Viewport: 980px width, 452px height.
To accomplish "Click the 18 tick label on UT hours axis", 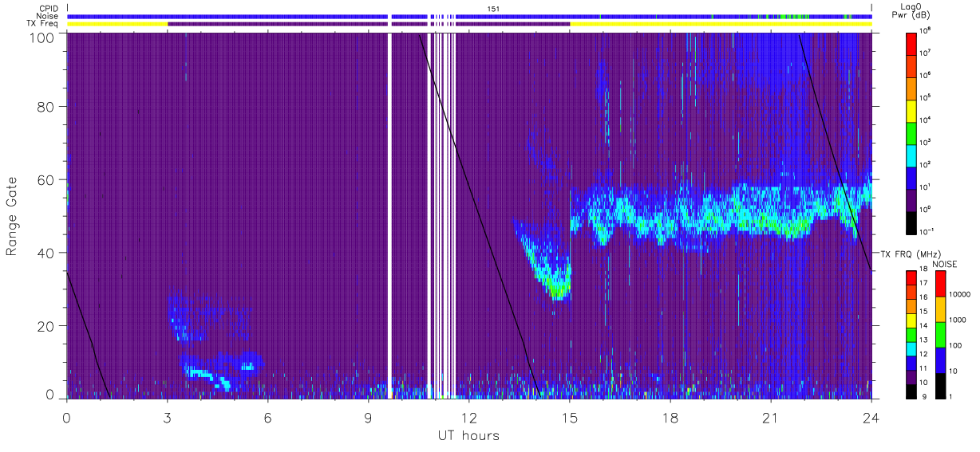I will coord(670,418).
